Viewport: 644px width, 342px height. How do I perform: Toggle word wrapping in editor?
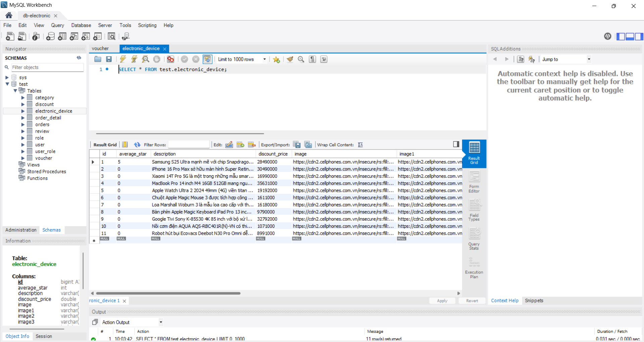click(x=324, y=59)
